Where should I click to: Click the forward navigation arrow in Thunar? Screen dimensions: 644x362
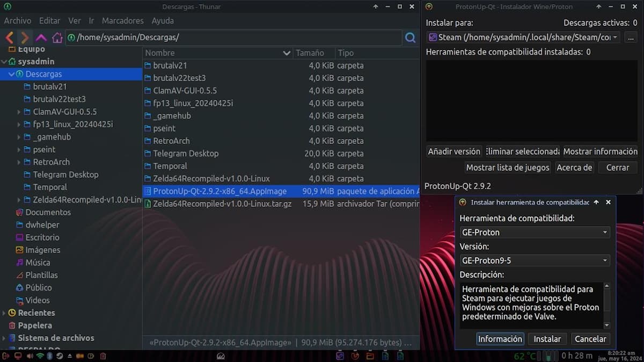point(25,38)
